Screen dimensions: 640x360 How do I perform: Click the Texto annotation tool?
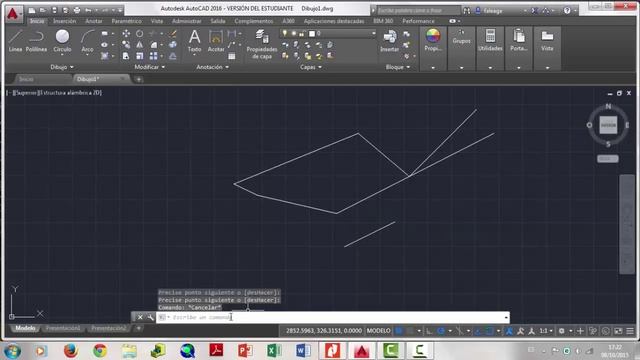194,41
